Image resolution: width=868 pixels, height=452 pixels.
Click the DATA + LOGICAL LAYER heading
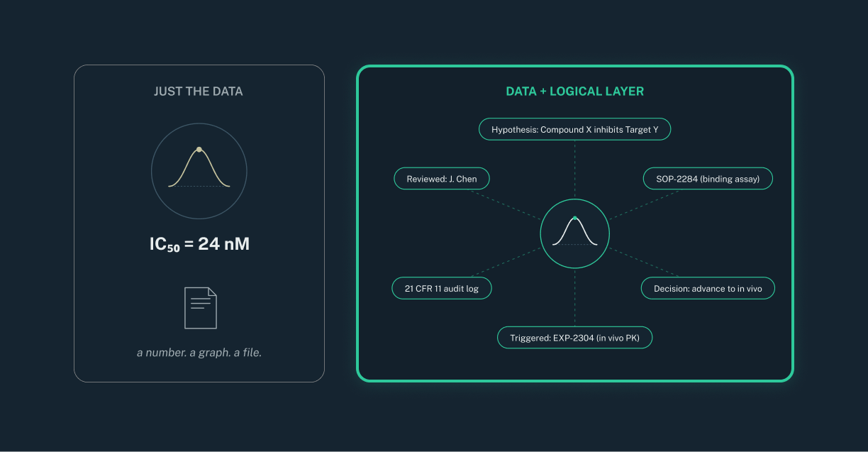[x=575, y=92]
